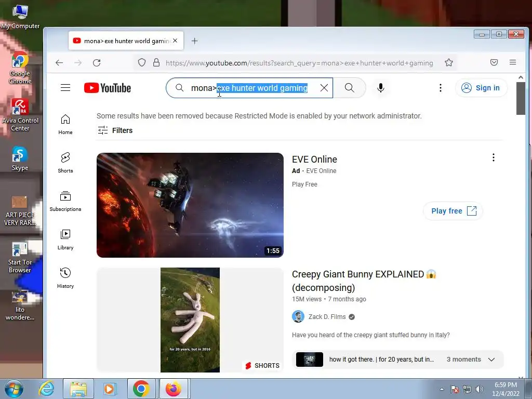Select the Avira Control Center desktop icon
Screen dimensions: 532x399
[20, 115]
